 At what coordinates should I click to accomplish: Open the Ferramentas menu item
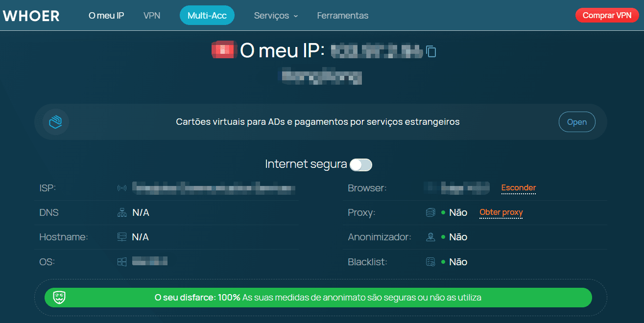pyautogui.click(x=343, y=16)
